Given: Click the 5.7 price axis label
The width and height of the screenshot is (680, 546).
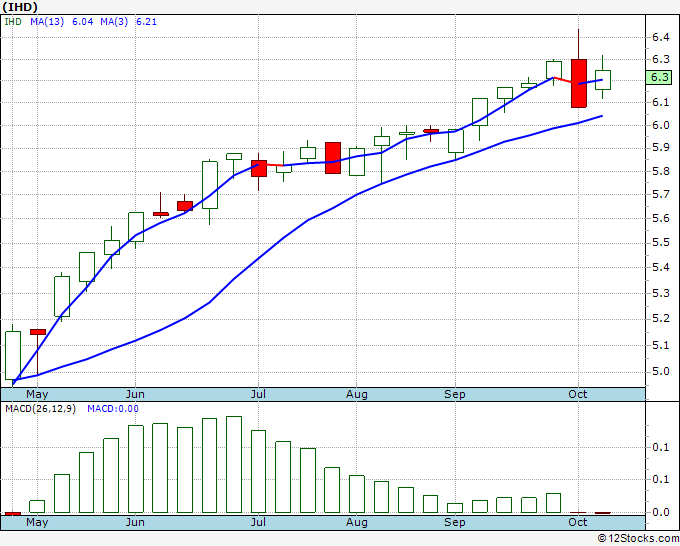Looking at the screenshot, I should pyautogui.click(x=661, y=194).
